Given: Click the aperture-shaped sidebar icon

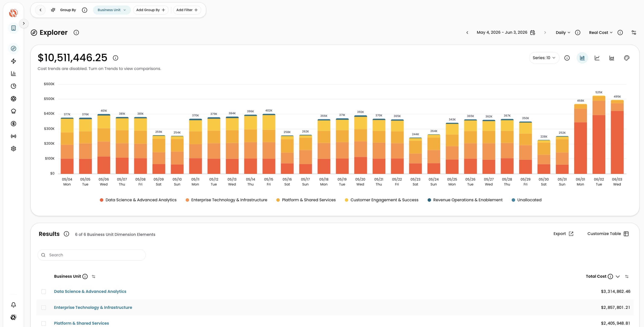Looking at the screenshot, I should (13, 98).
